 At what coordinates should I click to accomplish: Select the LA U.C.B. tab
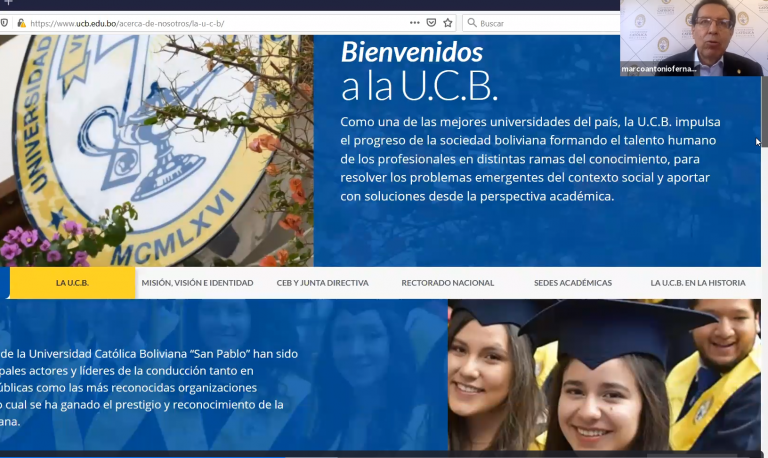(x=72, y=283)
